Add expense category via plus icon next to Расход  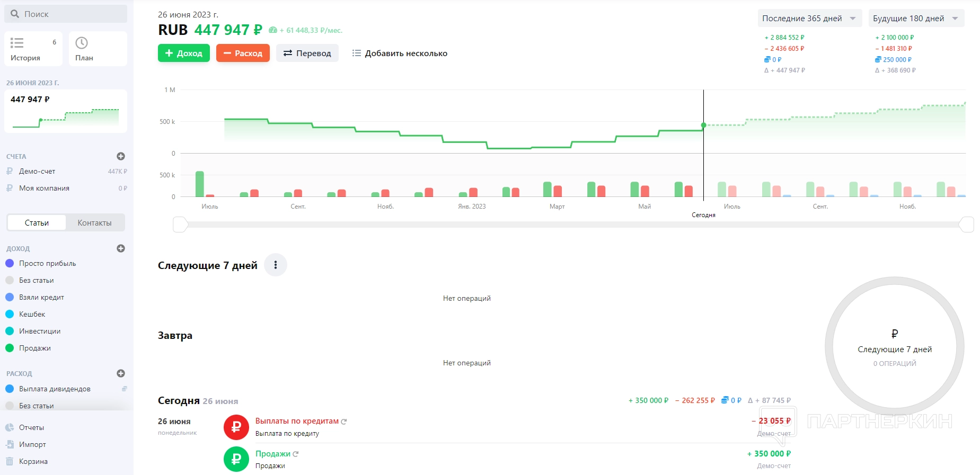click(x=121, y=373)
